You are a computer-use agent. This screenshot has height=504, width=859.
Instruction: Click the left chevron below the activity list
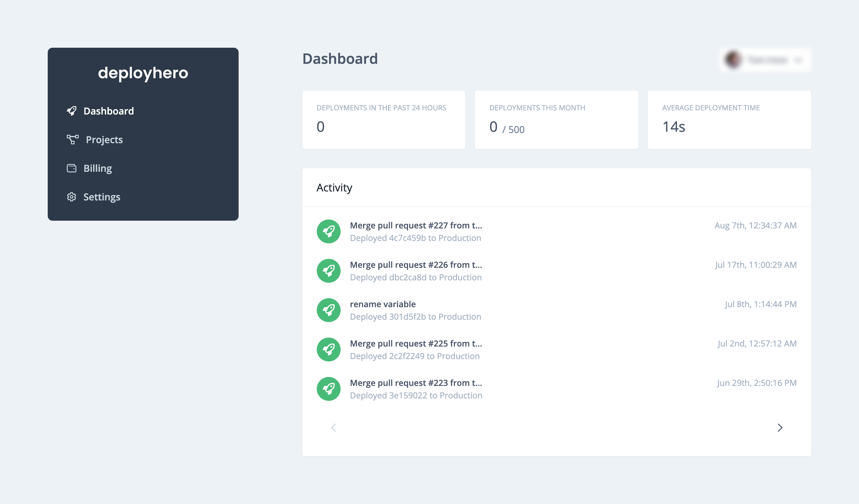pos(333,428)
